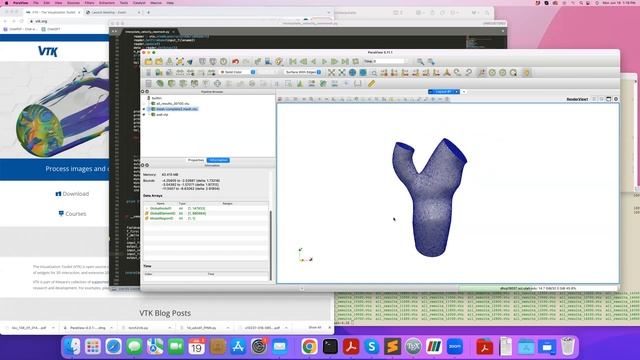Viewport: 640px width, 360px height.
Task: Click the Rotate 90 degrees clockwise icon
Action: [458, 73]
